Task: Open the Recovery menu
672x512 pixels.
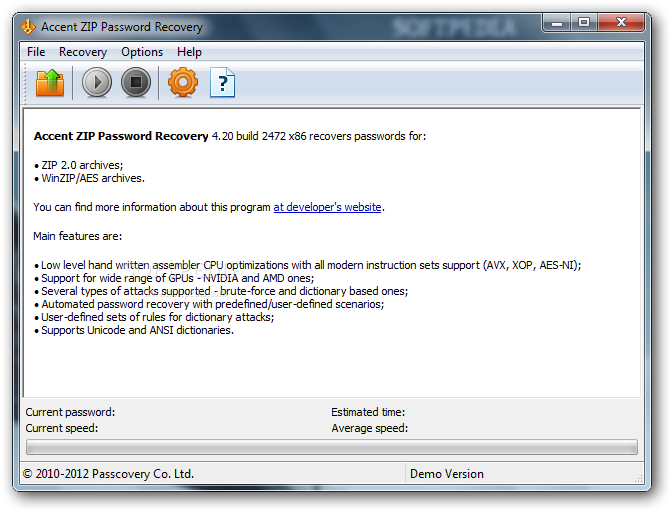Action: [x=83, y=52]
